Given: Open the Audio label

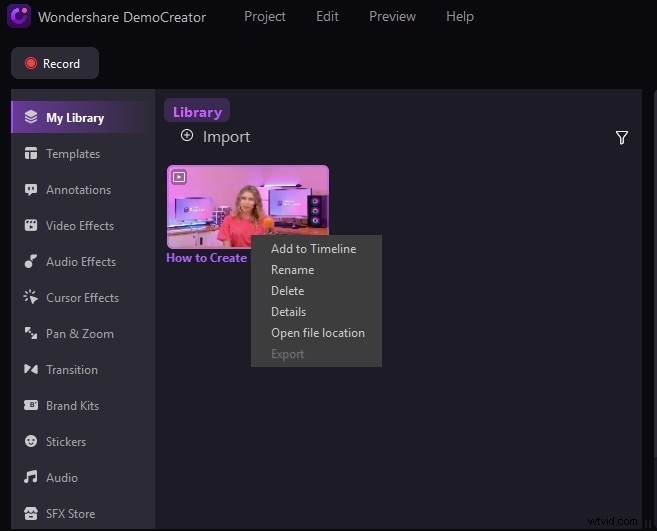Looking at the screenshot, I should tap(62, 478).
